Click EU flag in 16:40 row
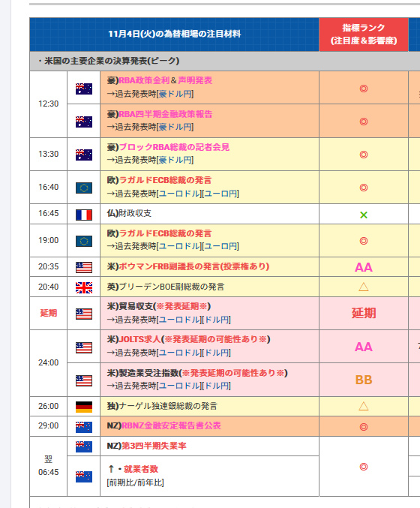This screenshot has width=420, height=508. point(84,188)
